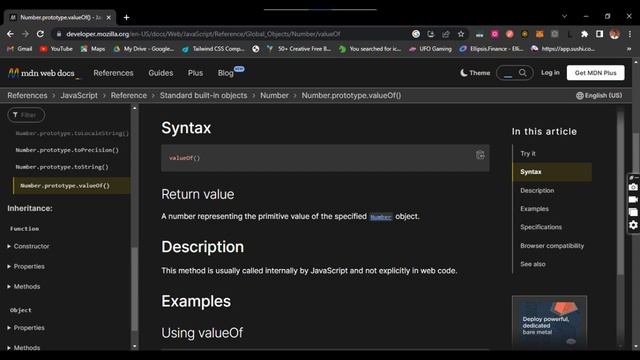The height and width of the screenshot is (360, 640).
Task: Open the My Drive - Google bookmark
Action: 143,49
